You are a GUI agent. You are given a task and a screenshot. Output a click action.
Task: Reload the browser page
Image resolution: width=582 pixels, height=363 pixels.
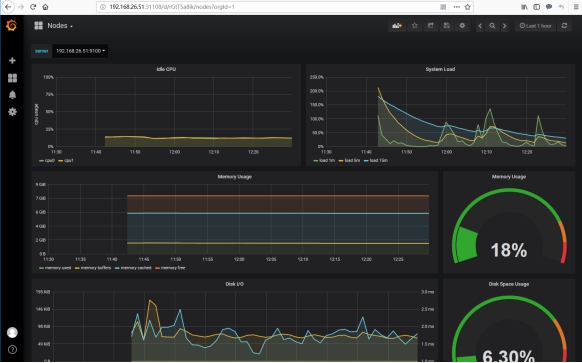[x=33, y=7]
